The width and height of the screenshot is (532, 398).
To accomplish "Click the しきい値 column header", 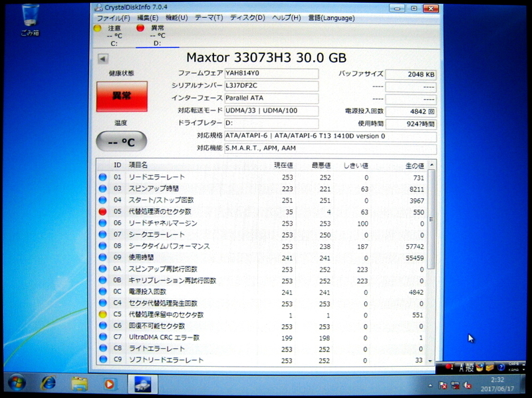I will click(x=356, y=166).
